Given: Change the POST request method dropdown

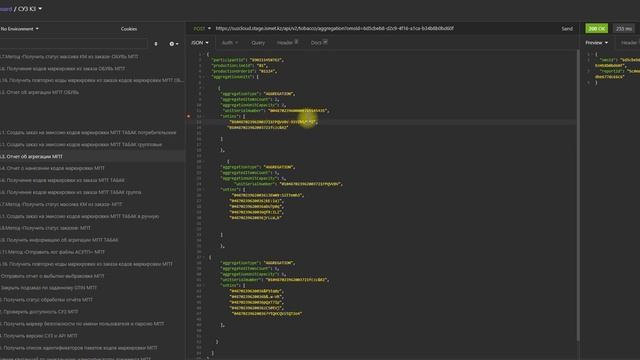Looking at the screenshot, I should (202, 29).
